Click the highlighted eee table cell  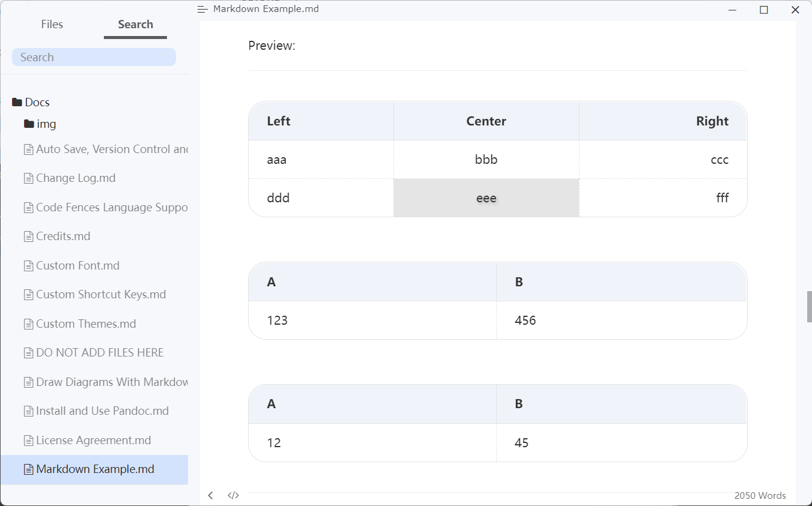[486, 197]
